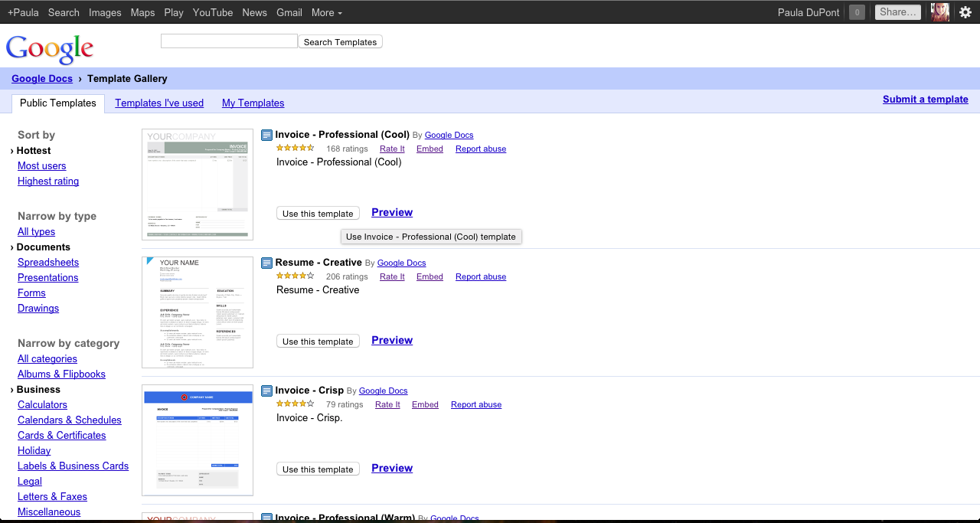This screenshot has height=523, width=980.
Task: Open Gmail in top bar
Action: [289, 12]
